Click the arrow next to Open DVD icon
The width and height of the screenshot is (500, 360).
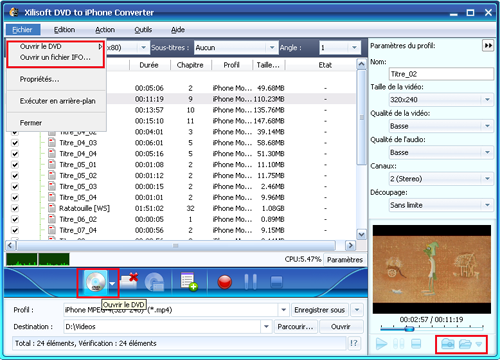click(112, 283)
